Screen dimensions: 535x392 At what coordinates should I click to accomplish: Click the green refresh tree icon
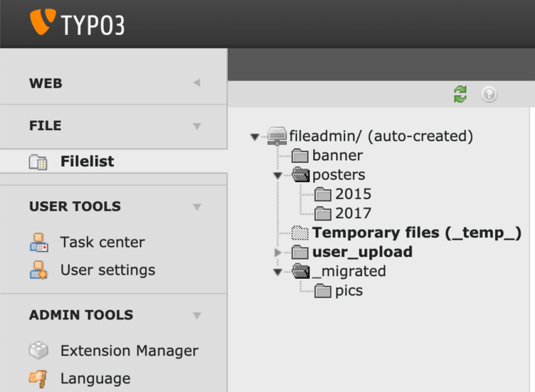coord(460,95)
